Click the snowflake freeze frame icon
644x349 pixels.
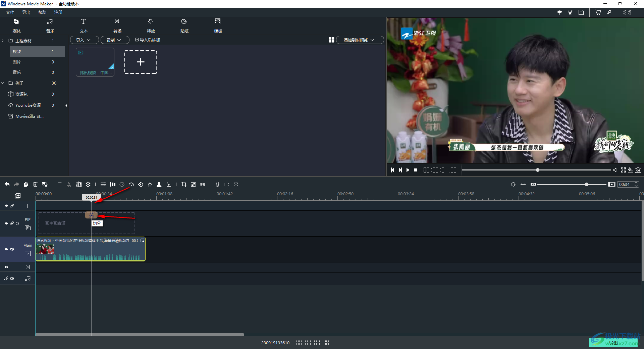pos(88,184)
